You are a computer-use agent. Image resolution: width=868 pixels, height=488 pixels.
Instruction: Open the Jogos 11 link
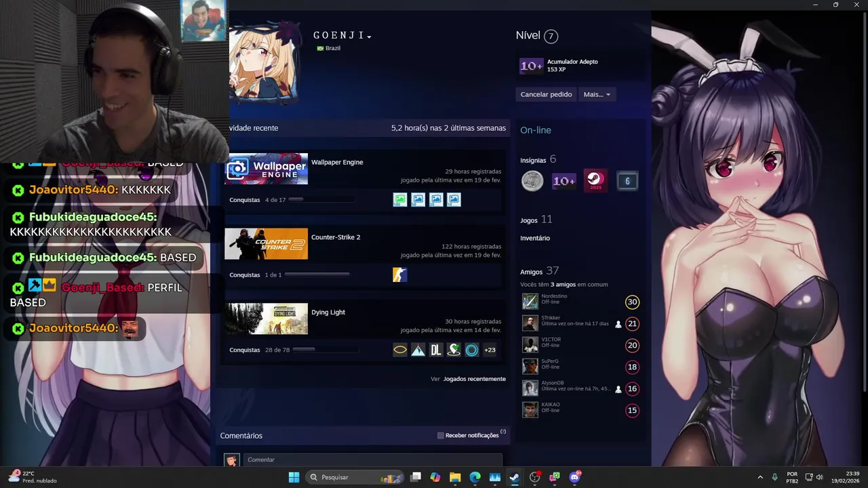click(536, 220)
